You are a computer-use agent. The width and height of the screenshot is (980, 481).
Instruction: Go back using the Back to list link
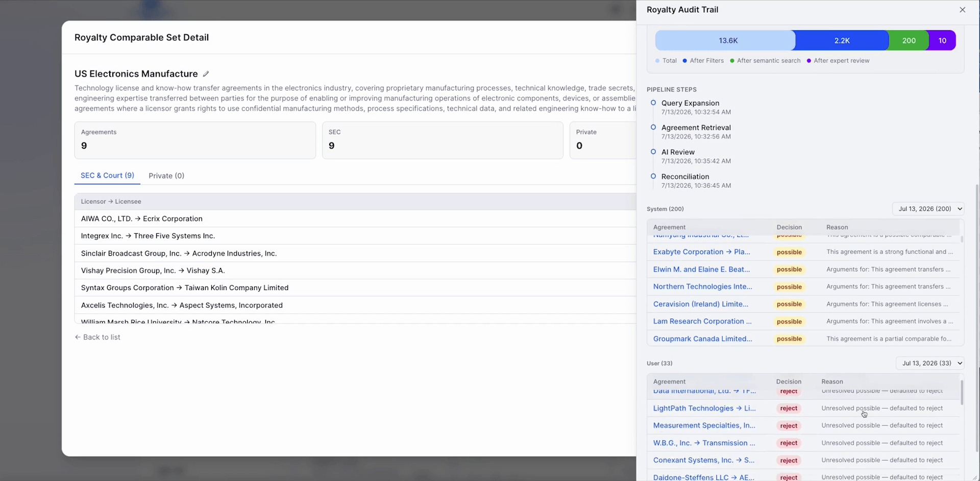tap(97, 337)
